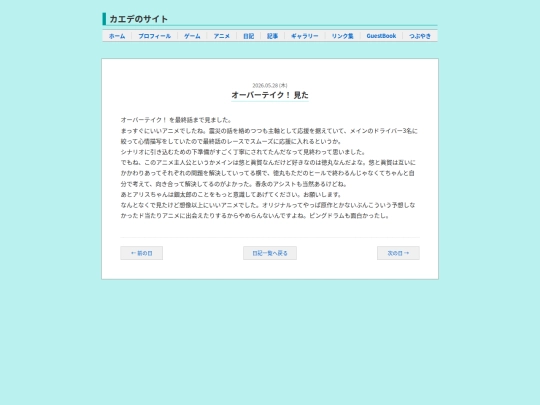The height and width of the screenshot is (405, 540).
Task: Click the line starting あとアリスちゃんは
Action: click(x=231, y=195)
